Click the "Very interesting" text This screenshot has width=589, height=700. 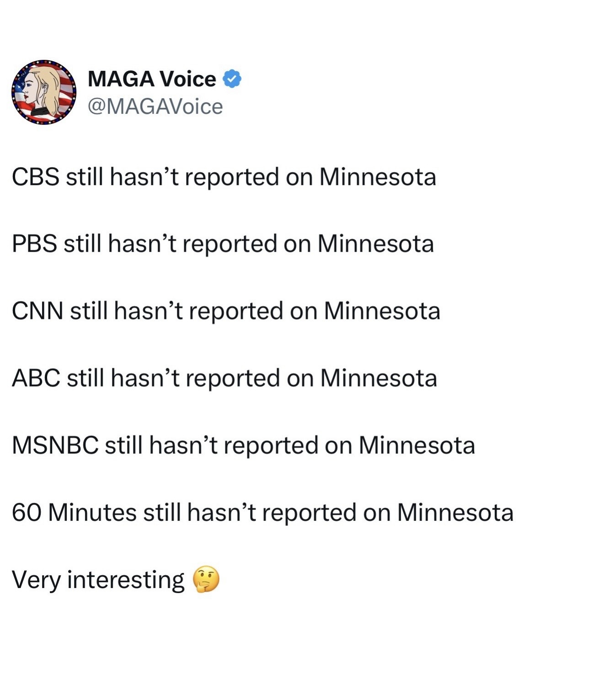coord(98,579)
